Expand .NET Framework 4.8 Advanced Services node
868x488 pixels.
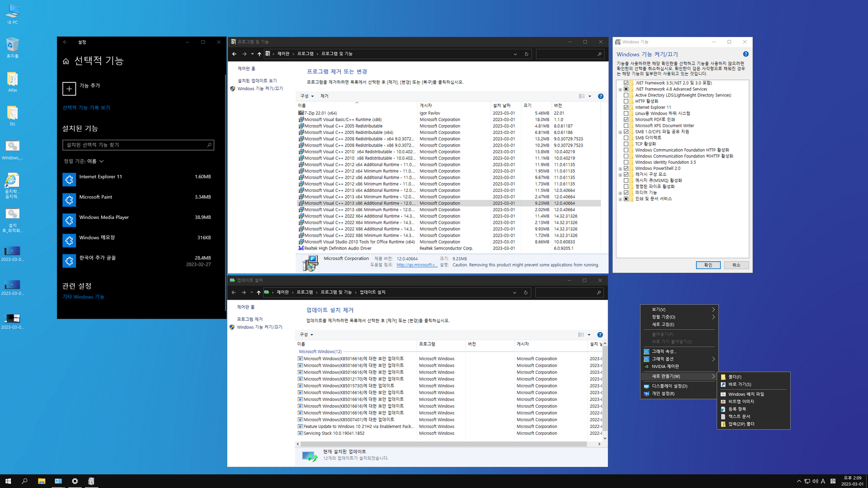pyautogui.click(x=620, y=90)
